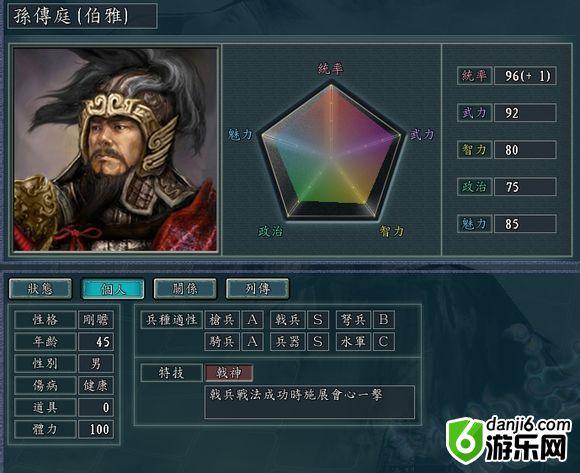Click the general's portrait image

[115, 149]
